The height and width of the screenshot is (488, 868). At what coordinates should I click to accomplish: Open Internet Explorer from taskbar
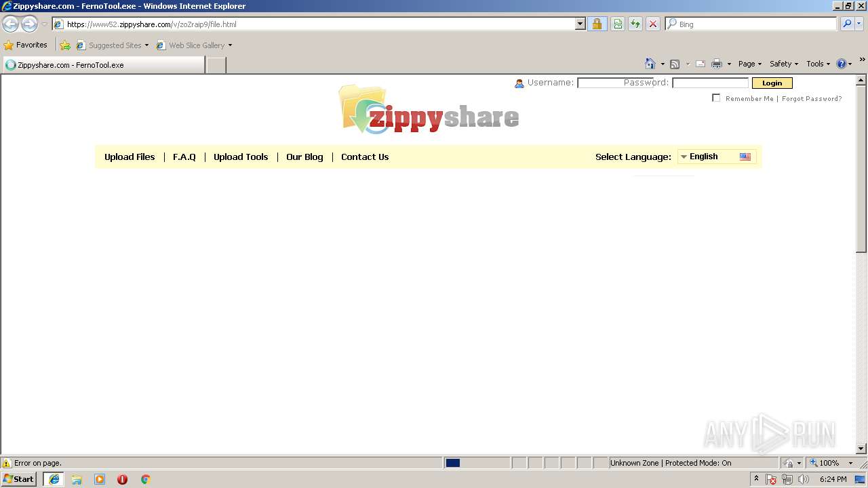click(x=54, y=479)
